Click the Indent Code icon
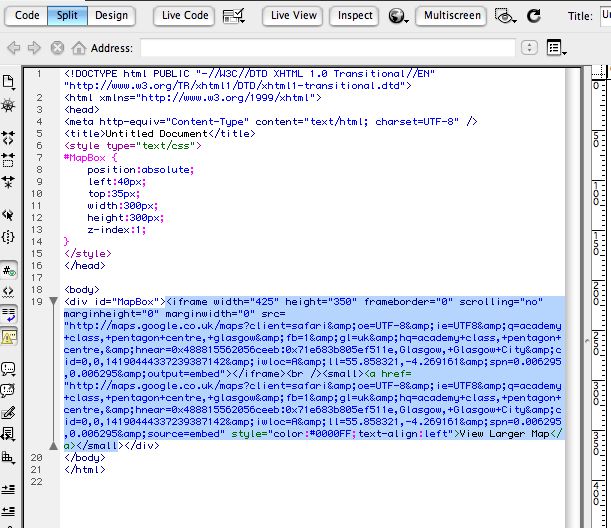Screen dimensions: 611x528 9,488
